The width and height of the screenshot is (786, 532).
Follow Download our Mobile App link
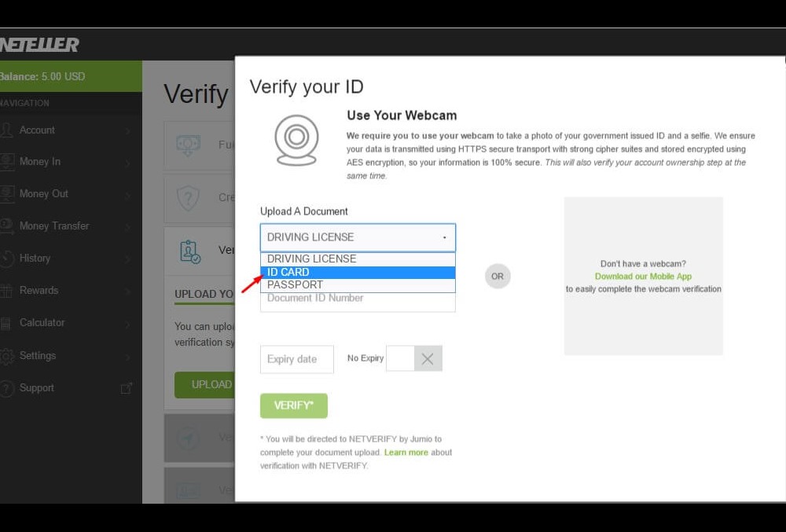coord(643,277)
